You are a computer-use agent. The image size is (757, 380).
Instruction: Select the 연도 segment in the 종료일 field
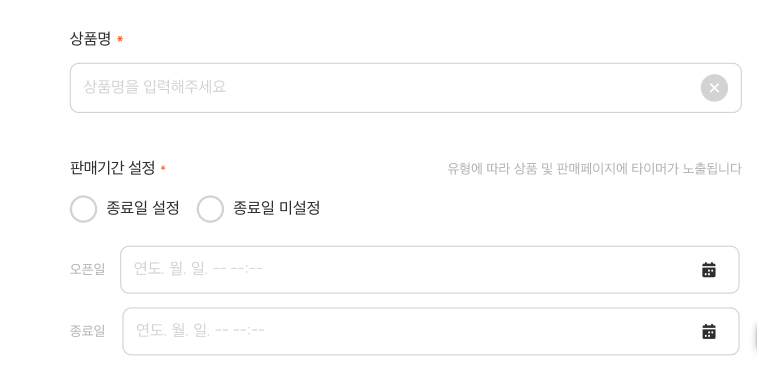151,330
